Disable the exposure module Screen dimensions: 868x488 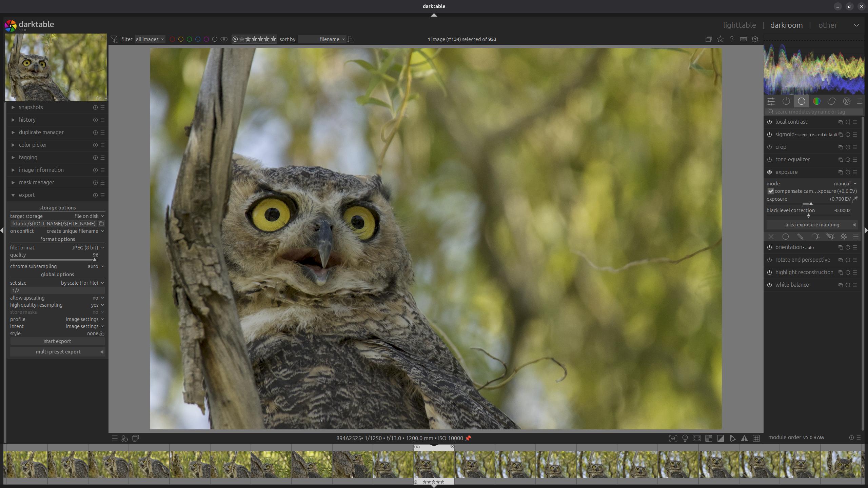pos(769,172)
